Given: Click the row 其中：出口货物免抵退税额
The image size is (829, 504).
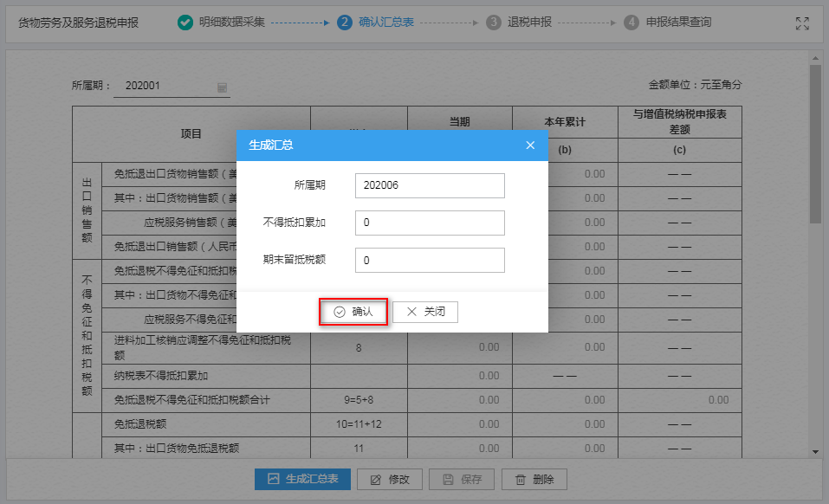Looking at the screenshot, I should click(x=421, y=449).
